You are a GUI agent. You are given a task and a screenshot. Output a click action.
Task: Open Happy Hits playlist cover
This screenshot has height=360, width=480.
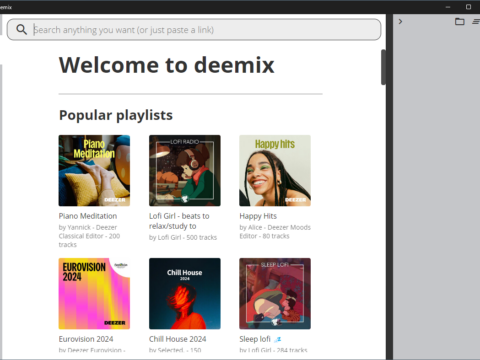click(x=275, y=171)
